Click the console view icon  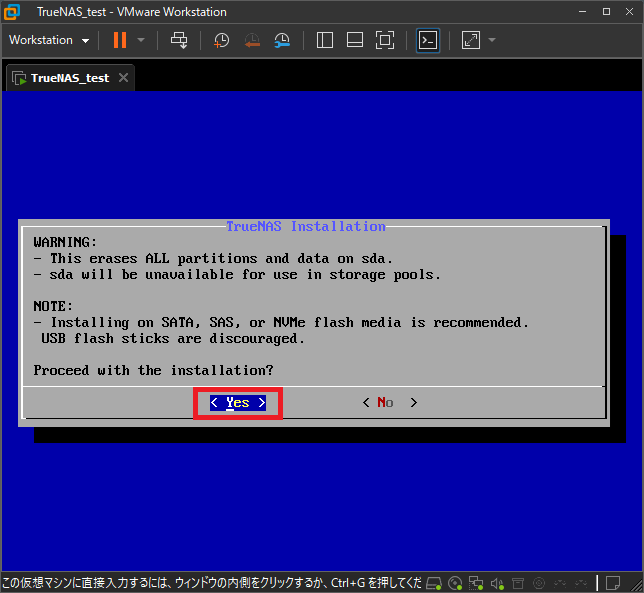[x=428, y=40]
